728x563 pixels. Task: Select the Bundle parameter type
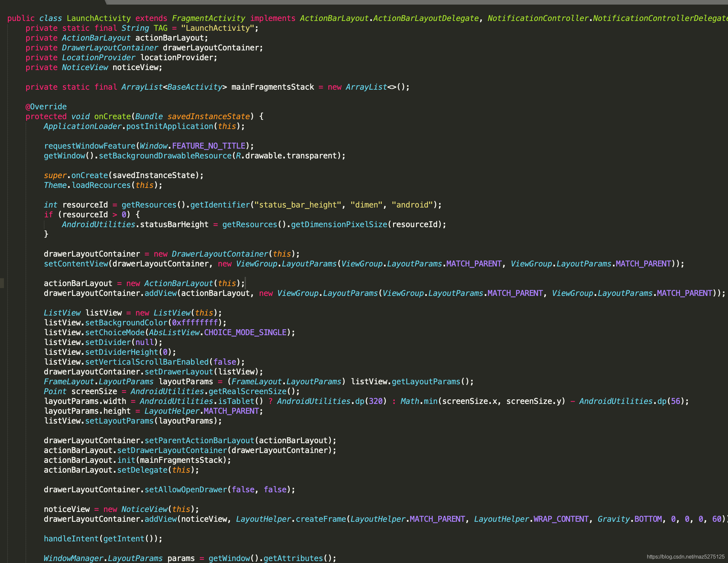coord(149,117)
